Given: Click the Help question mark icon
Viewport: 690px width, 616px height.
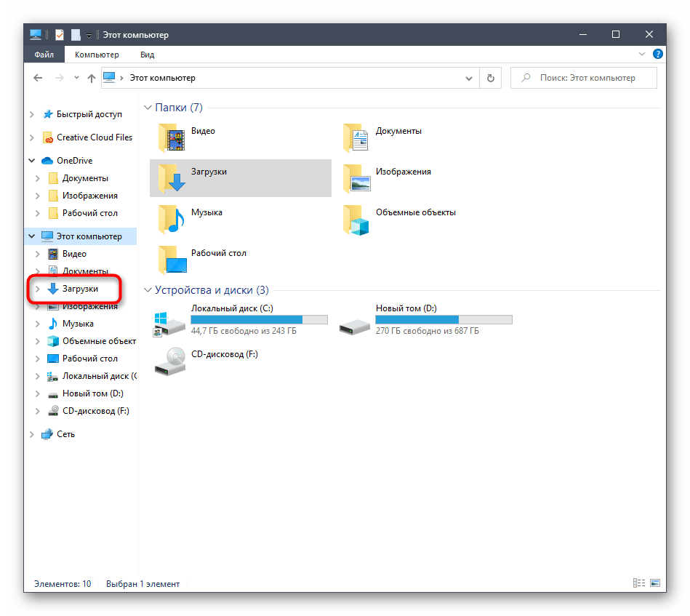Looking at the screenshot, I should (657, 55).
